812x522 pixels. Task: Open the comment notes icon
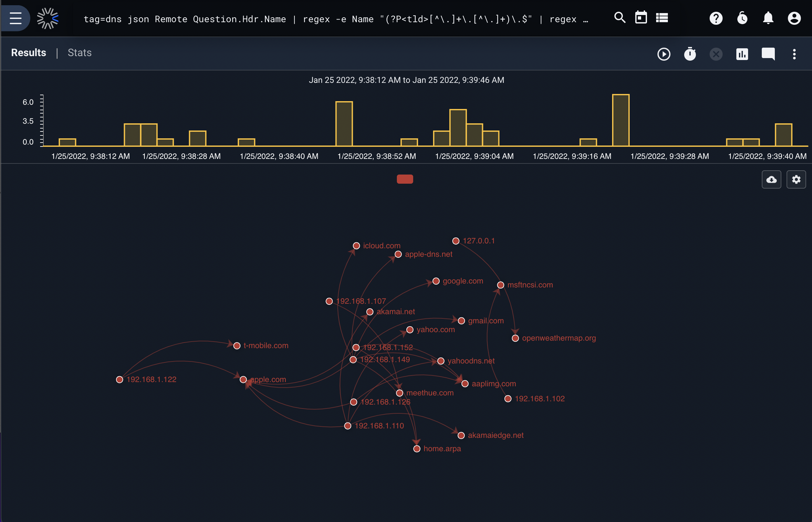768,54
